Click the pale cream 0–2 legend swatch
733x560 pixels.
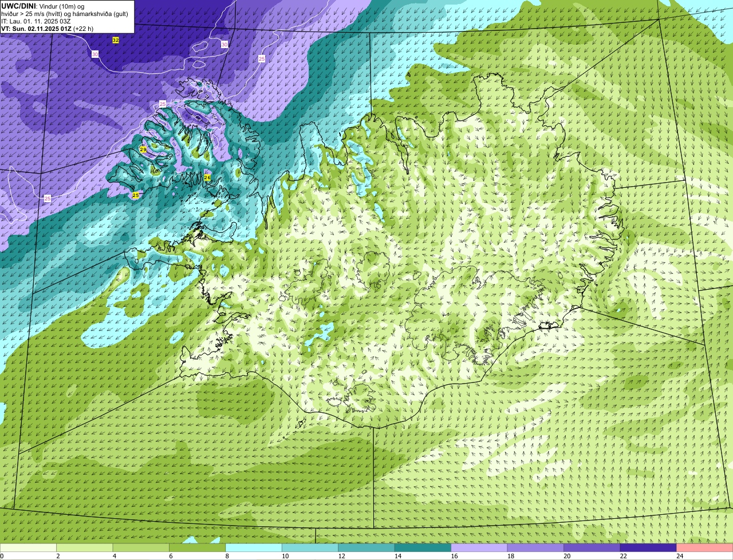pos(29,547)
